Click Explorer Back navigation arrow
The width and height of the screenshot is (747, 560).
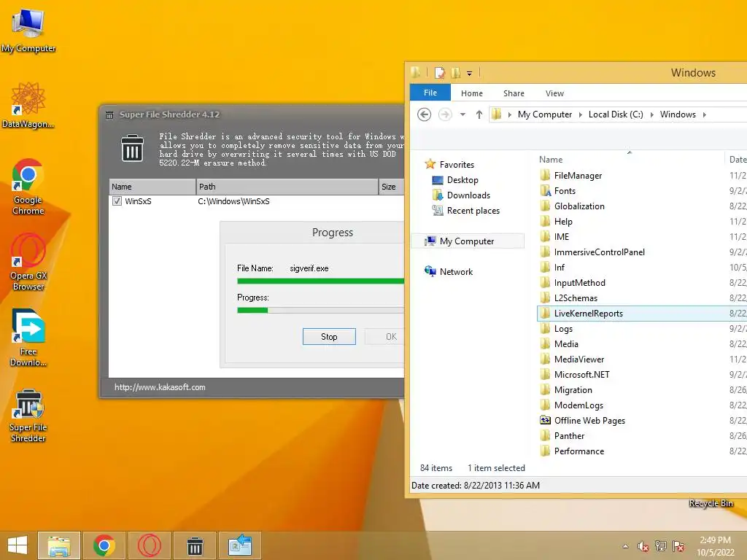[424, 114]
